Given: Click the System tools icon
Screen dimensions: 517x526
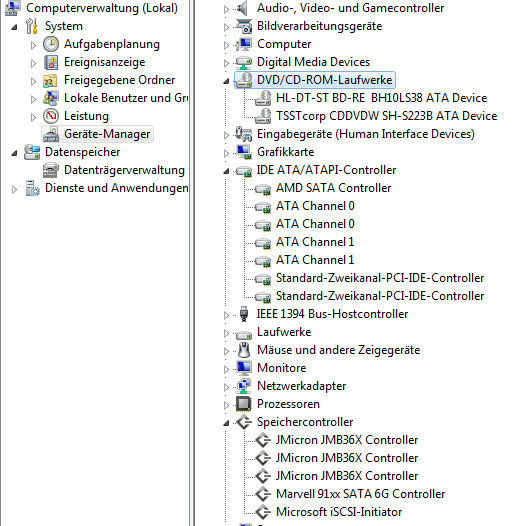Looking at the screenshot, I should point(32,26).
